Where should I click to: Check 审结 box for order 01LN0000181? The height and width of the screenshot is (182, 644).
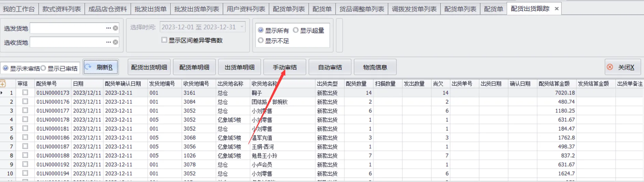point(25,128)
